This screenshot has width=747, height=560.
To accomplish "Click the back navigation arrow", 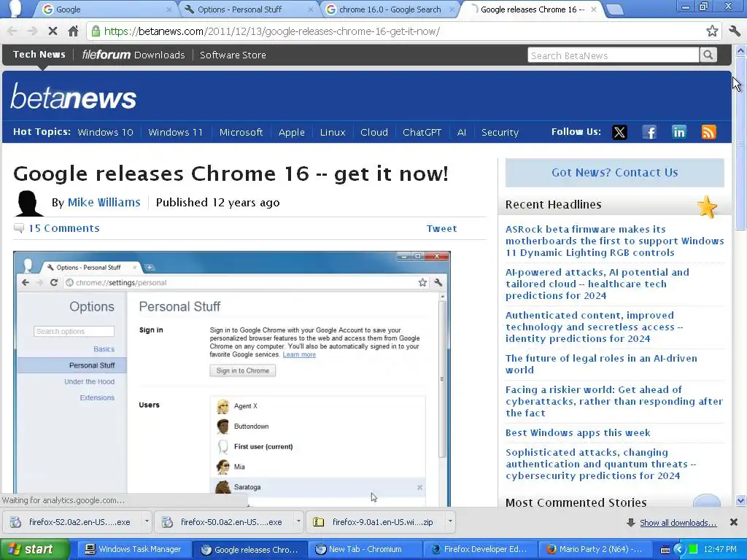I will pyautogui.click(x=12, y=31).
